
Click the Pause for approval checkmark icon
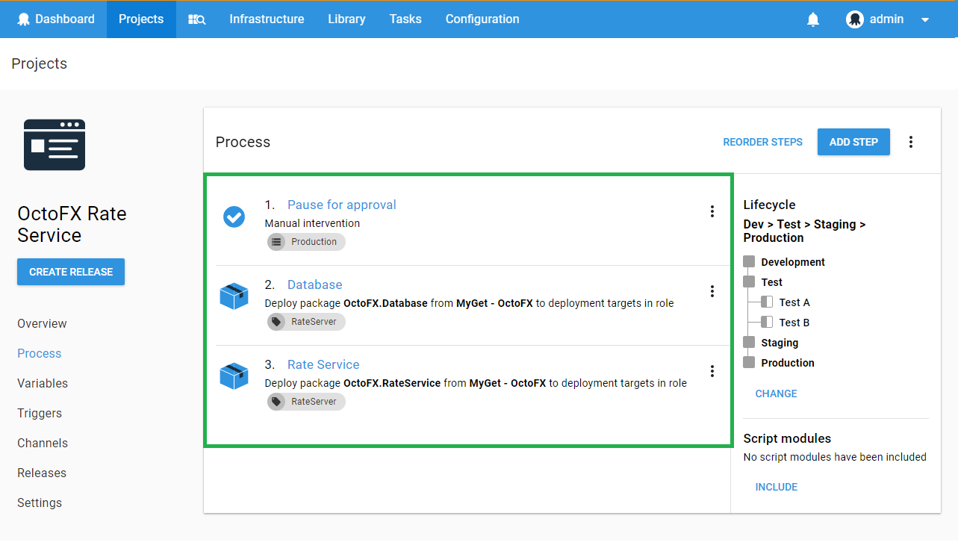(x=234, y=217)
